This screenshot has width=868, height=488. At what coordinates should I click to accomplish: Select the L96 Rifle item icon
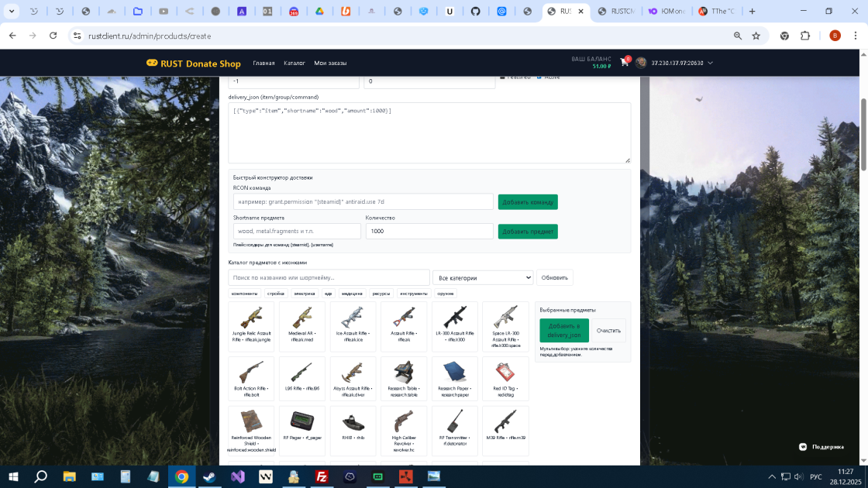pyautogui.click(x=301, y=373)
